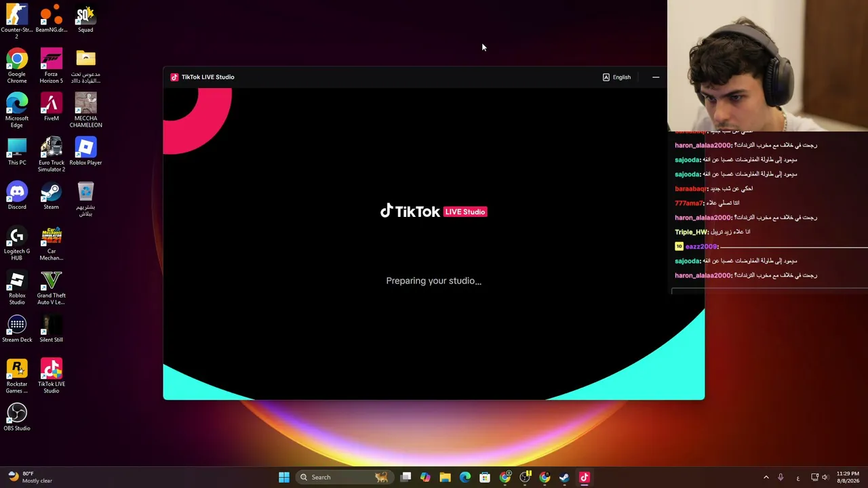This screenshot has width=868, height=488.
Task: Select the Arabic-named folder beside Forza Horizon 5
Action: coord(85,66)
